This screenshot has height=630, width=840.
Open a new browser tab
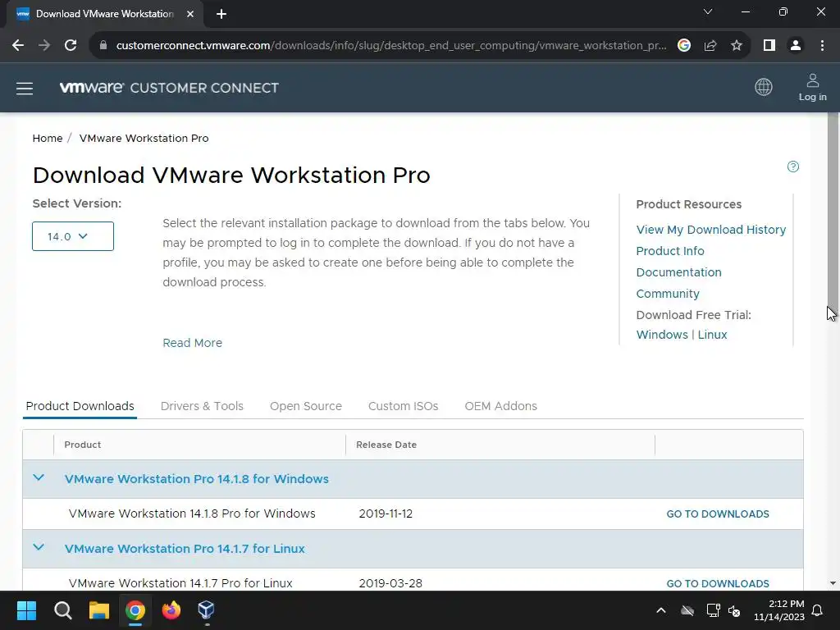click(x=221, y=14)
